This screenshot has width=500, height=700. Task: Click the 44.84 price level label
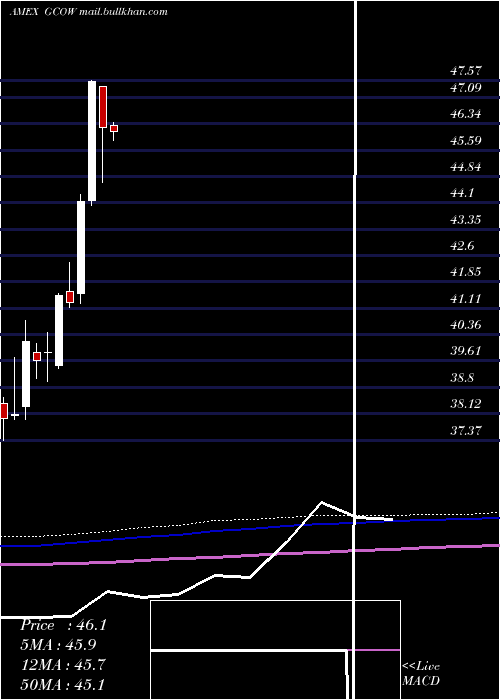[466, 167]
